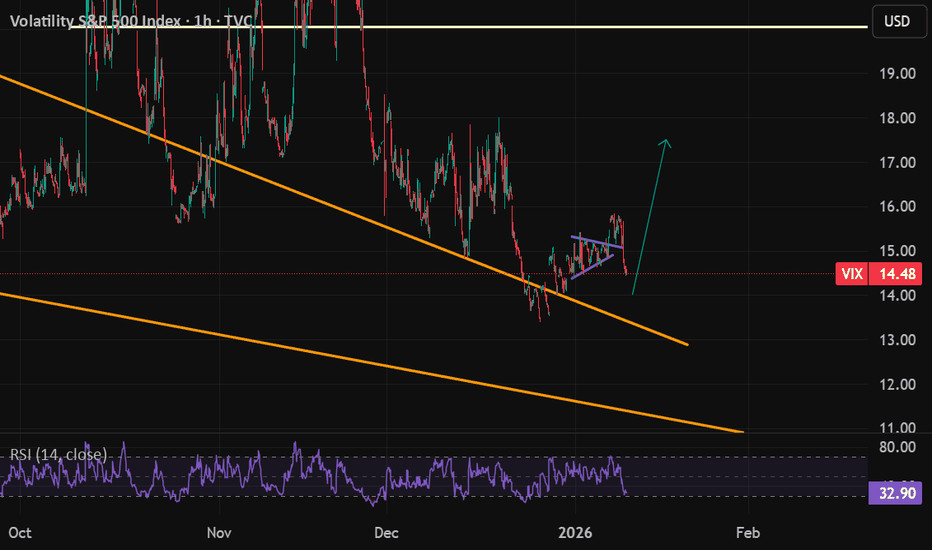This screenshot has height=550, width=932.
Task: Click the 12.00 price axis label
Action: 896,384
